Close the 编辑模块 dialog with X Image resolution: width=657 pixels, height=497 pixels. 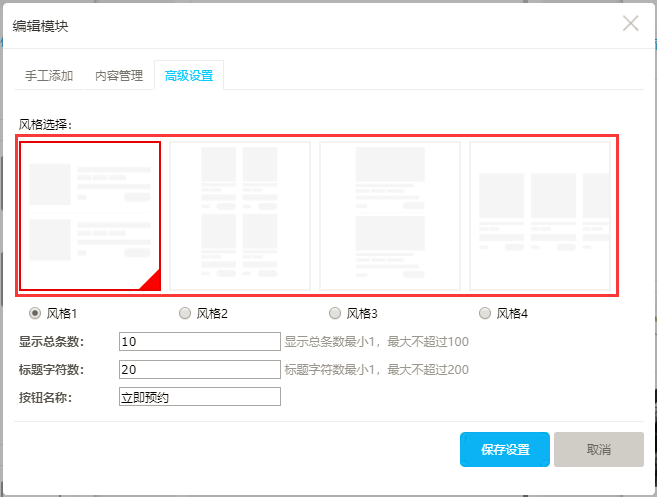630,24
